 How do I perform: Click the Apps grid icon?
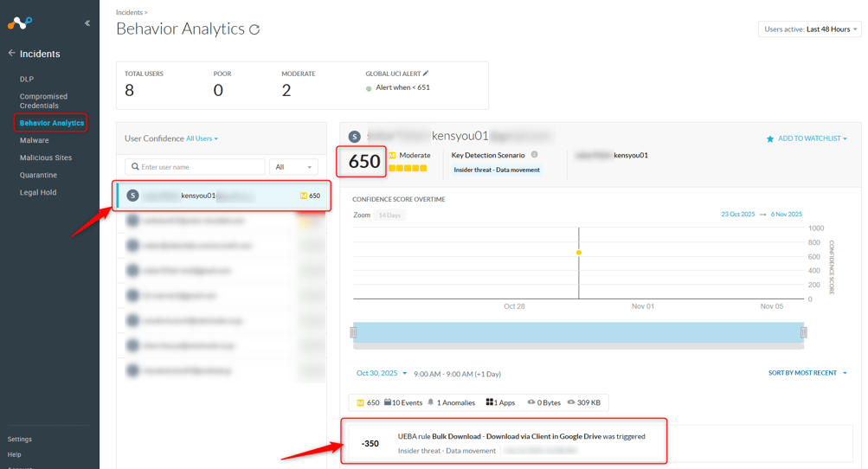[x=489, y=402]
